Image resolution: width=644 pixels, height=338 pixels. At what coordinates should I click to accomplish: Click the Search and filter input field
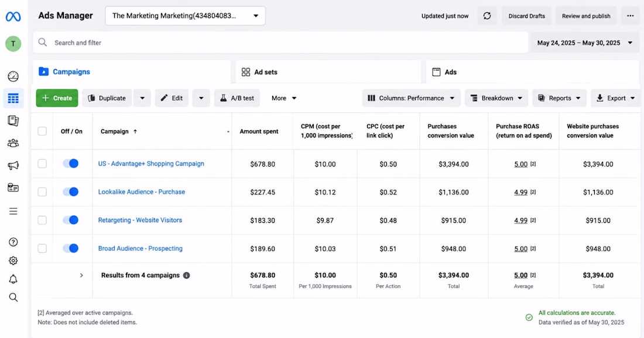(281, 43)
